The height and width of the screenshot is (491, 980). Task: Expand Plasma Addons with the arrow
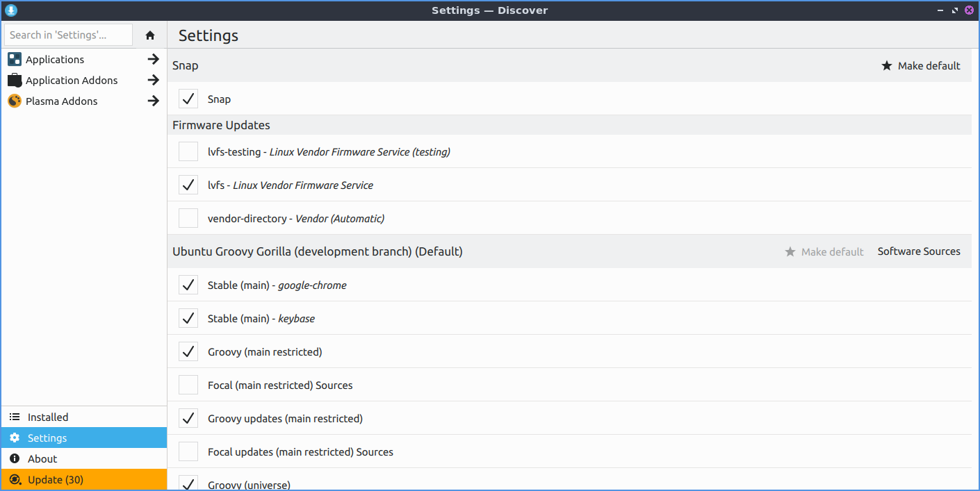point(154,101)
